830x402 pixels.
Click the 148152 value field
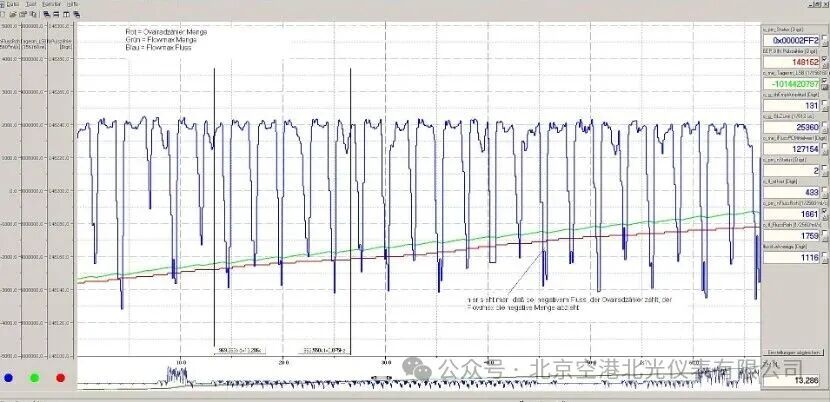pos(792,62)
